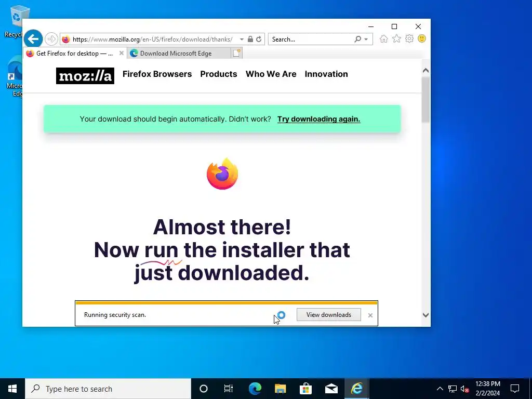This screenshot has height=399, width=532.
Task: Minimize the Internet Explorer window
Action: [x=371, y=26]
